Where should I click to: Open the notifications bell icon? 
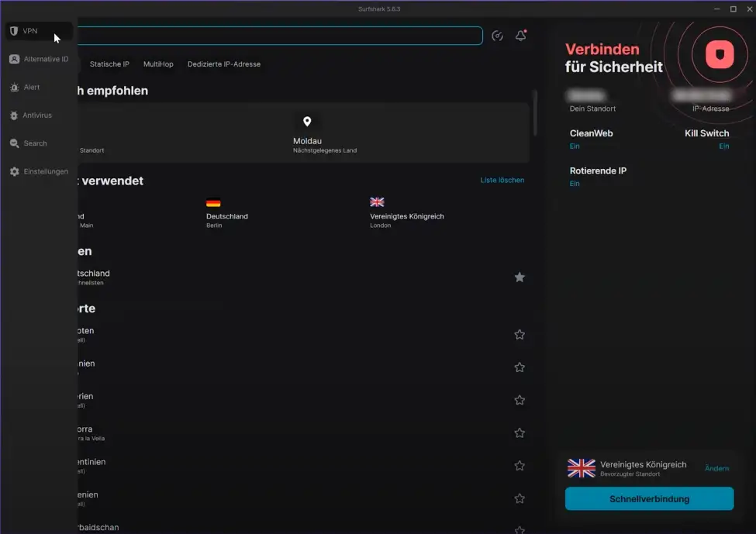click(521, 36)
